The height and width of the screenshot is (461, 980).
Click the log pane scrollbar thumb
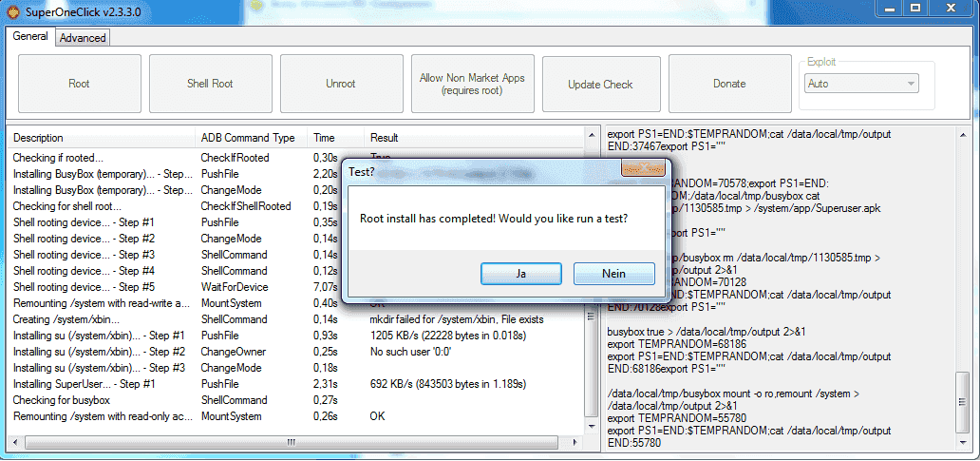coord(963,403)
